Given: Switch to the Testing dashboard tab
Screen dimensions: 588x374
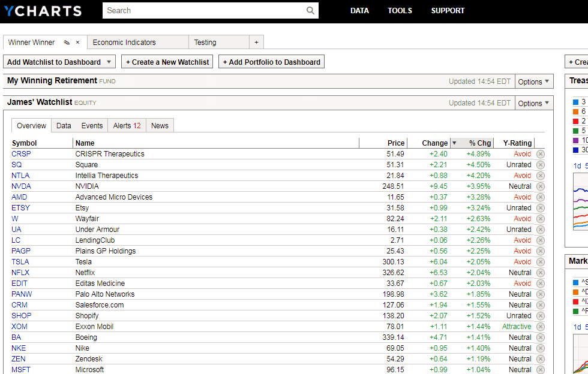Looking at the screenshot, I should (x=219, y=43).
